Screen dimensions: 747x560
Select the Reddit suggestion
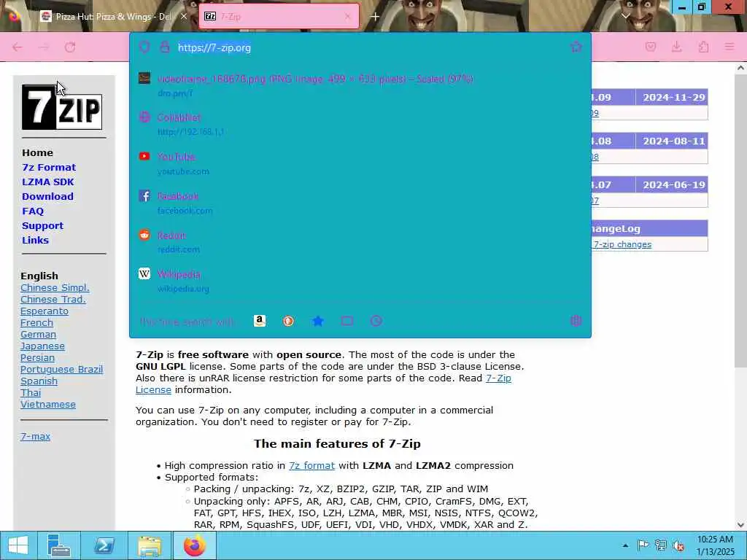pyautogui.click(x=360, y=242)
